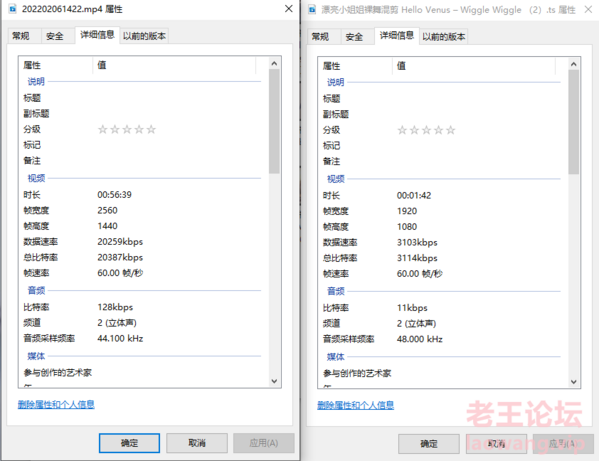
Task: Click 删除属性和个人信息 link in left dialog
Action: click(x=56, y=404)
